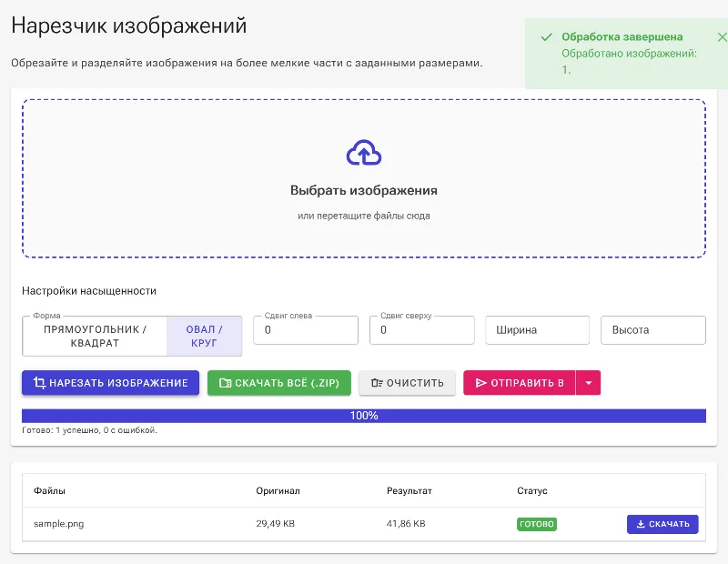Focus the Сдвиг сверху input field
Viewport: 728px width, 564px height.
click(421, 330)
